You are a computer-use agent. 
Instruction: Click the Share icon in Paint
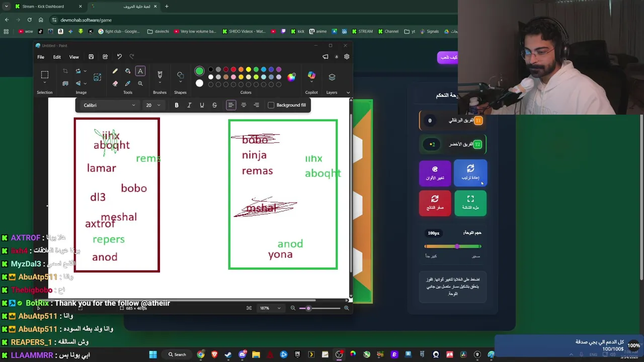[105, 57]
